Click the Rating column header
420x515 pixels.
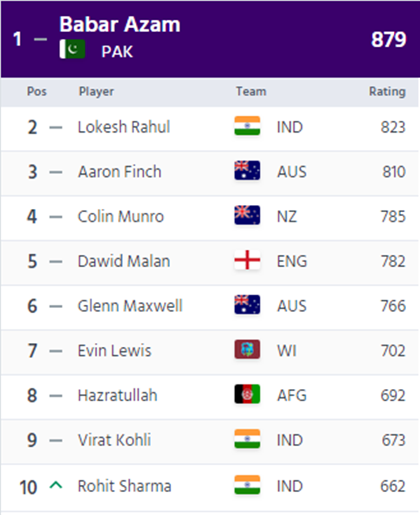[x=387, y=92]
